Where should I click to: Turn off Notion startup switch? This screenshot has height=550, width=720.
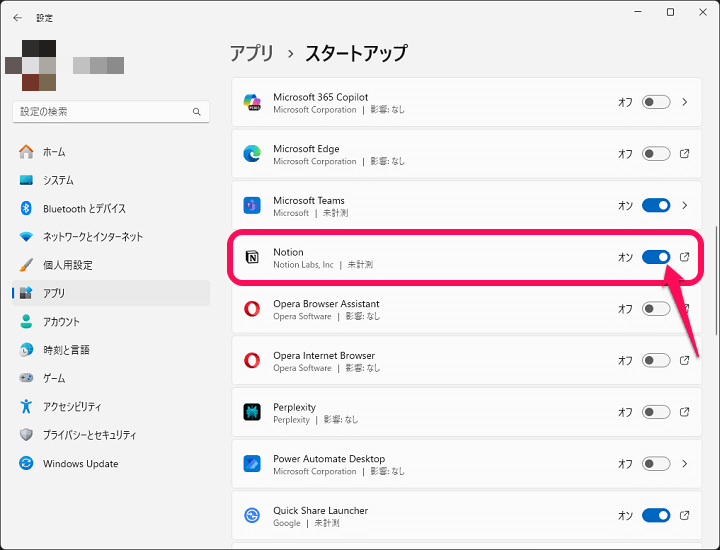pyautogui.click(x=656, y=257)
